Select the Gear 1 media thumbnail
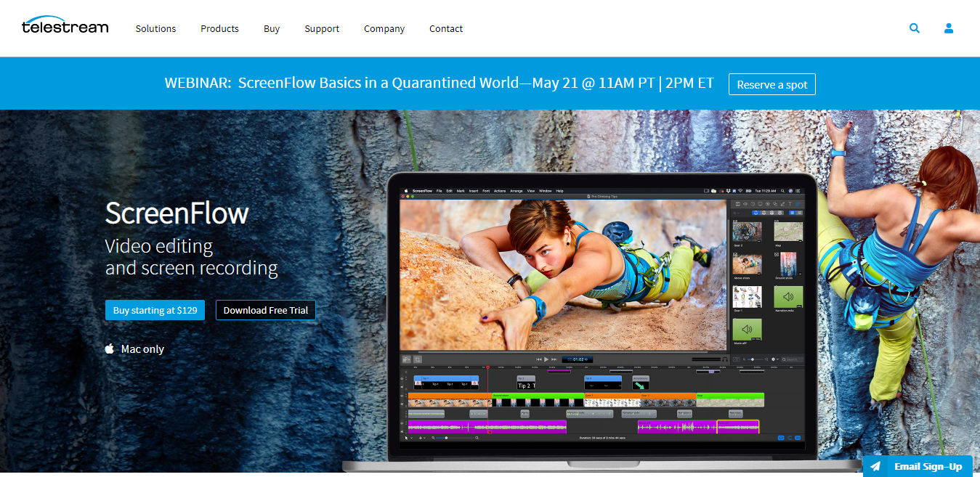 (747, 297)
